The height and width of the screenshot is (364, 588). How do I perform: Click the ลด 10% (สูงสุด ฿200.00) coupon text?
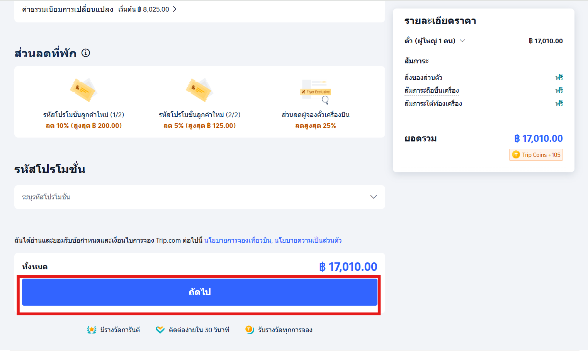(x=83, y=125)
